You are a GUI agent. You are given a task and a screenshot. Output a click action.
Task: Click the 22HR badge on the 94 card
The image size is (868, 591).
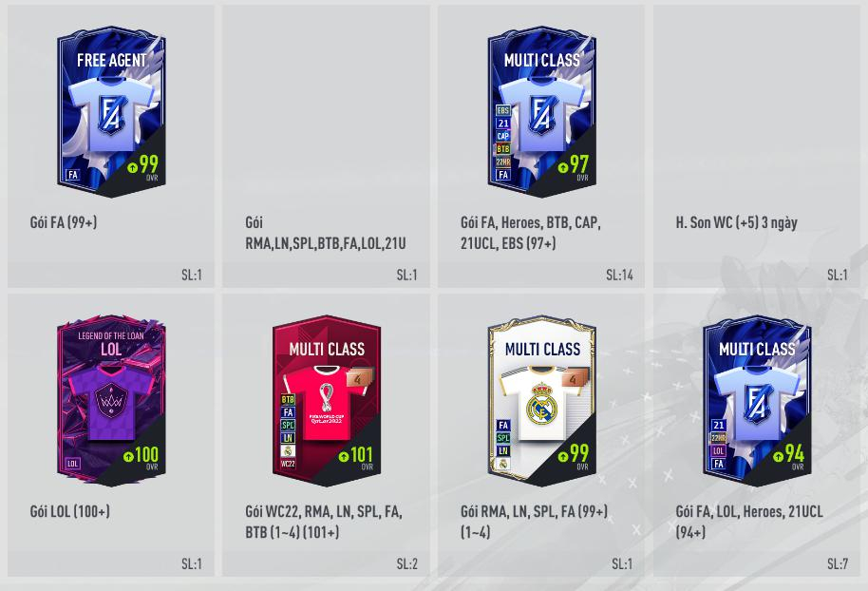pyautogui.click(x=719, y=438)
